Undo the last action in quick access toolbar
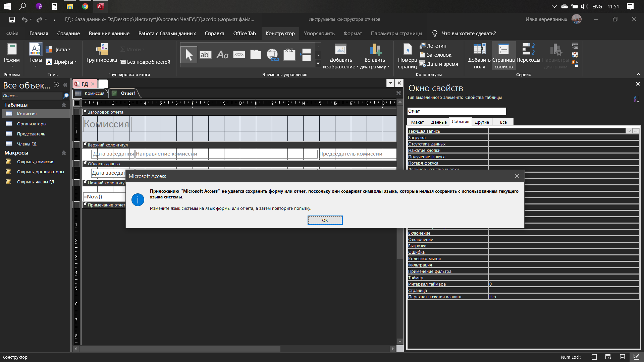Screen dimensions: 644x362 pos(24,20)
